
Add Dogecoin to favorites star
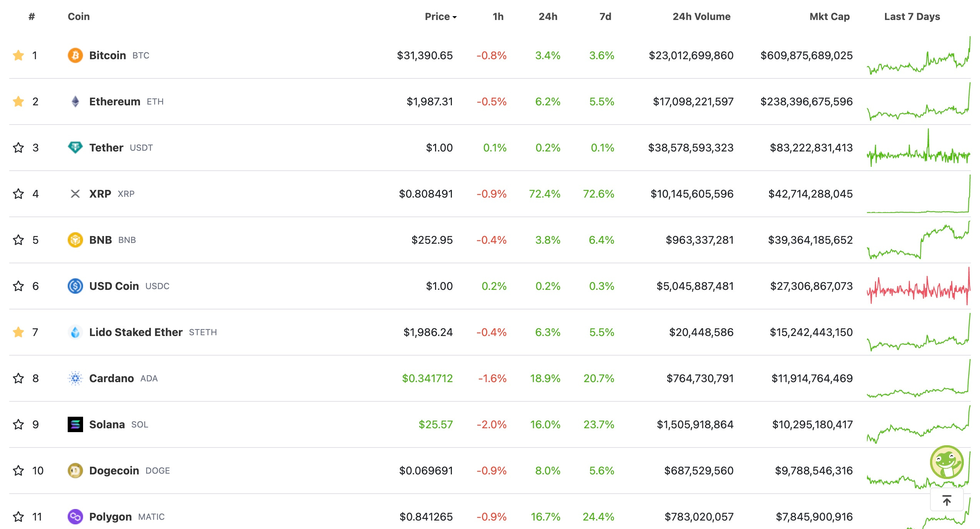point(18,471)
